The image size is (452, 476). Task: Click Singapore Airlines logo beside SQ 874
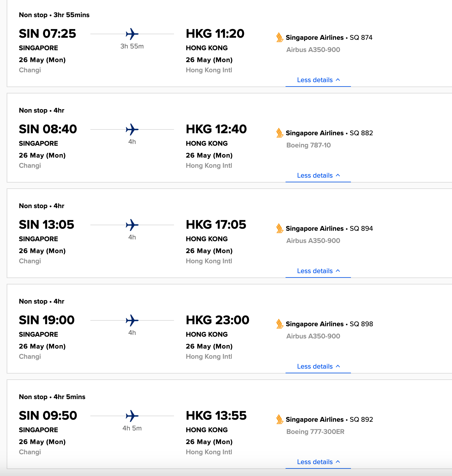[279, 37]
